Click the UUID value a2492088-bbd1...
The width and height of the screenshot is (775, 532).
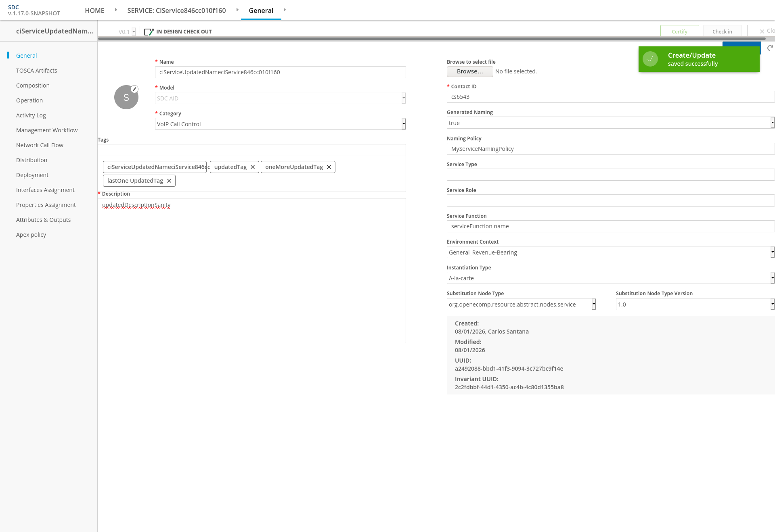(x=509, y=369)
